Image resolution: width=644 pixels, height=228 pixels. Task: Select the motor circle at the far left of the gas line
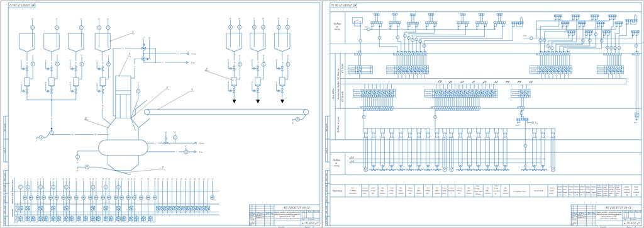click(40, 136)
